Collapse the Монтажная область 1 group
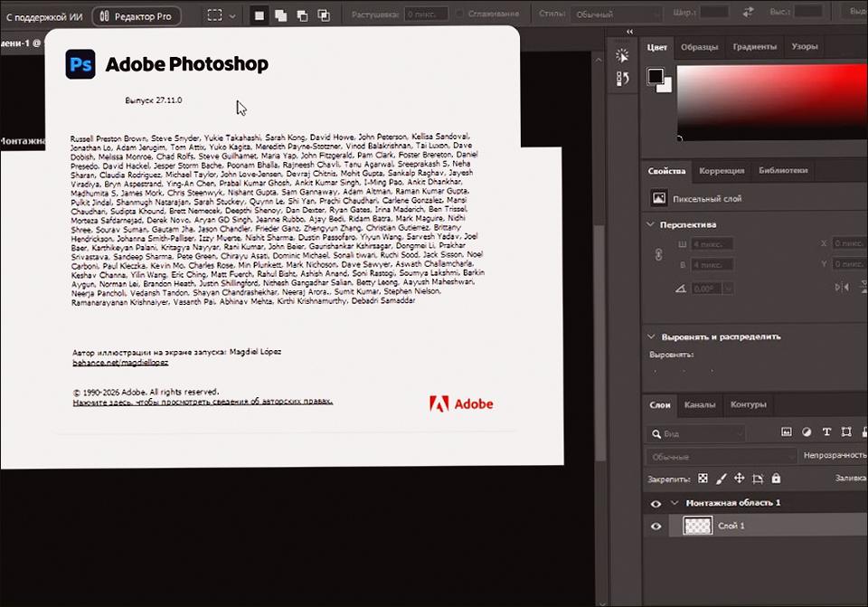The width and height of the screenshot is (868, 607). [675, 503]
